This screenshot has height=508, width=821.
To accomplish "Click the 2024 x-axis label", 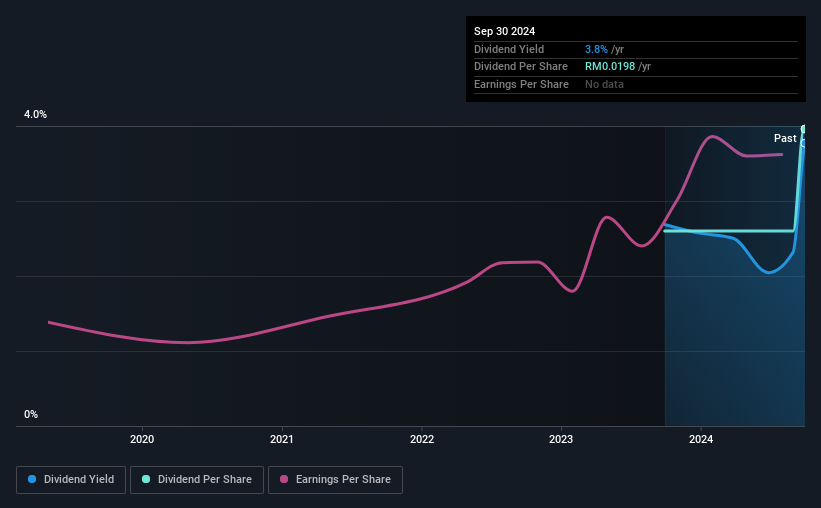I will coord(701,439).
